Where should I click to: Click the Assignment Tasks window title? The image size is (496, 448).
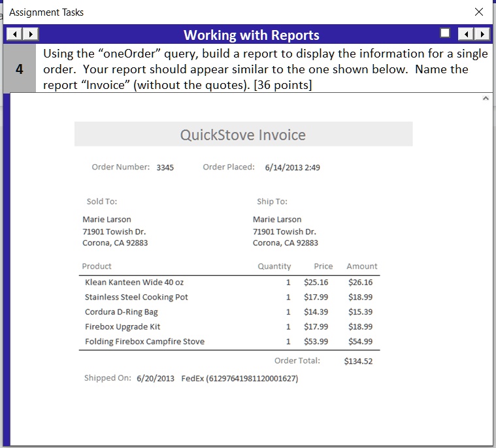point(46,12)
